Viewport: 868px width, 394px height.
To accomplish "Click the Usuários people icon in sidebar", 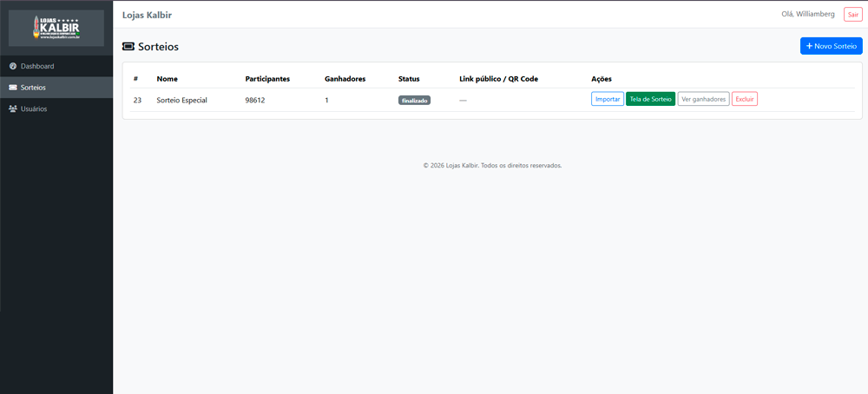I will pos(13,109).
